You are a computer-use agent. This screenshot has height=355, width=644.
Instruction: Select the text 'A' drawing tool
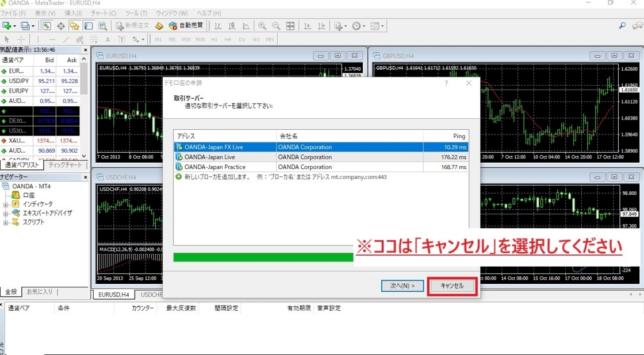coord(108,40)
